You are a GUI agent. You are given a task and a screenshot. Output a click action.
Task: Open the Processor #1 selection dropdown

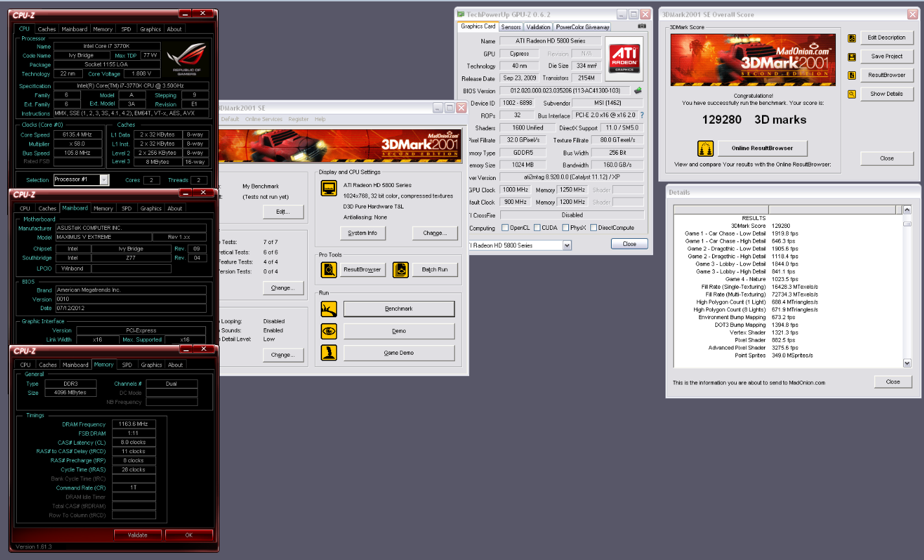[104, 180]
